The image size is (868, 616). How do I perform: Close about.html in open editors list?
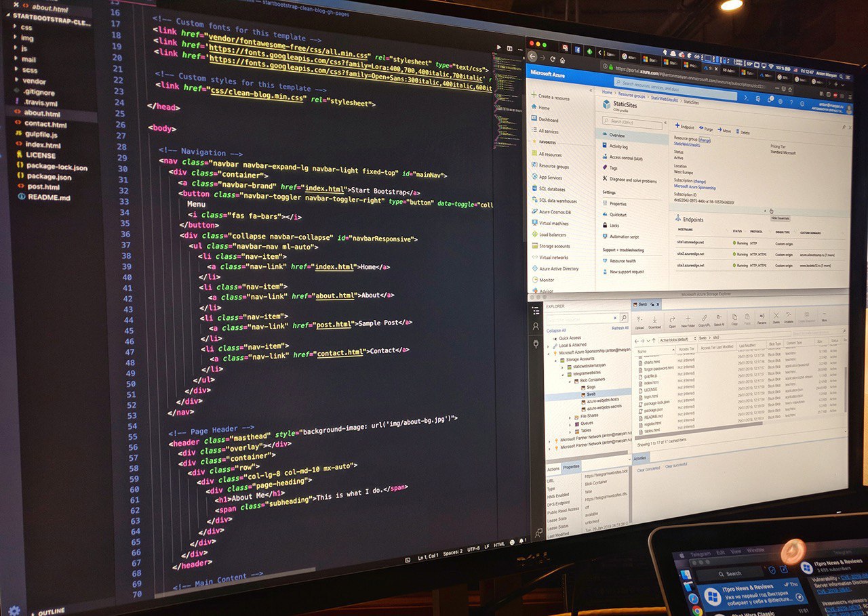(x=16, y=5)
